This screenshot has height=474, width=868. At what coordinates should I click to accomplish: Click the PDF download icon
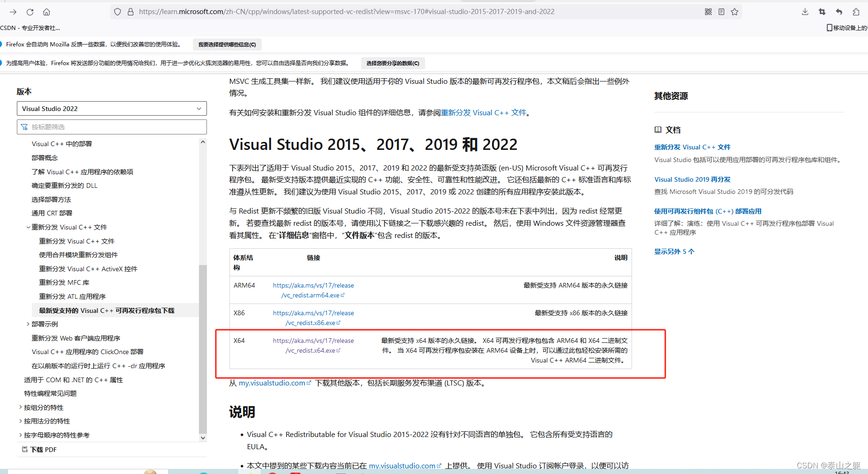[25, 449]
